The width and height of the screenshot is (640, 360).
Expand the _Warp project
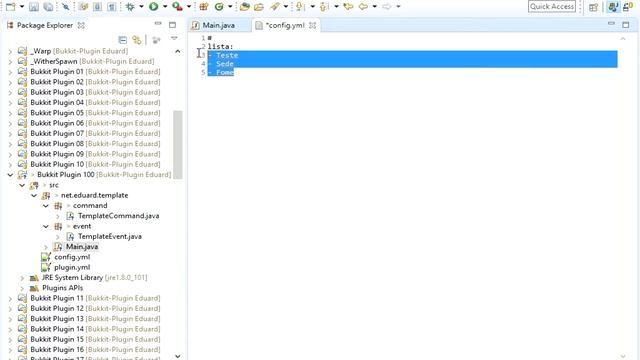(10, 51)
